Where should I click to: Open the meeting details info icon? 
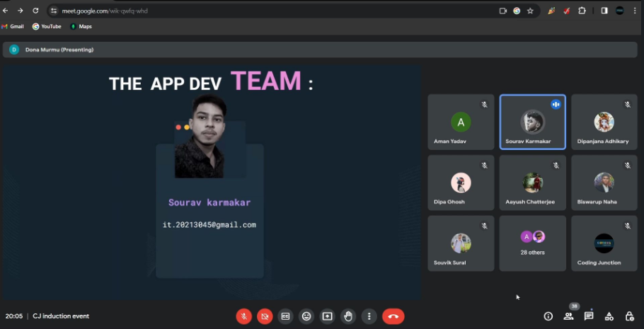[548, 316]
